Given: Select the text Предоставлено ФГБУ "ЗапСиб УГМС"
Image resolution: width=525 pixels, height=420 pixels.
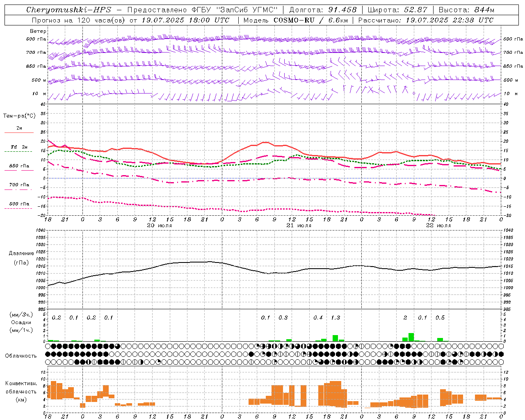Looking at the screenshot, I should tap(203, 10).
